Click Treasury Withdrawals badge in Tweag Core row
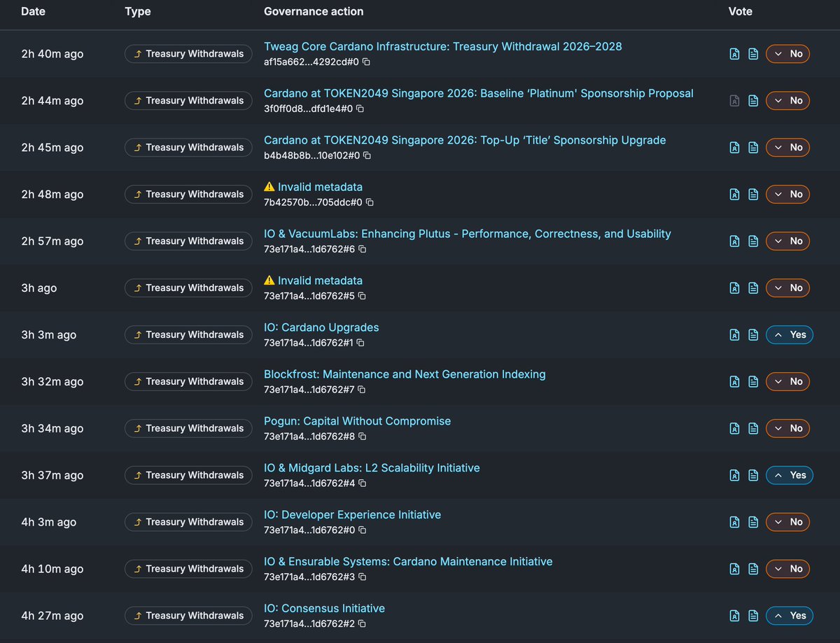 [x=188, y=54]
